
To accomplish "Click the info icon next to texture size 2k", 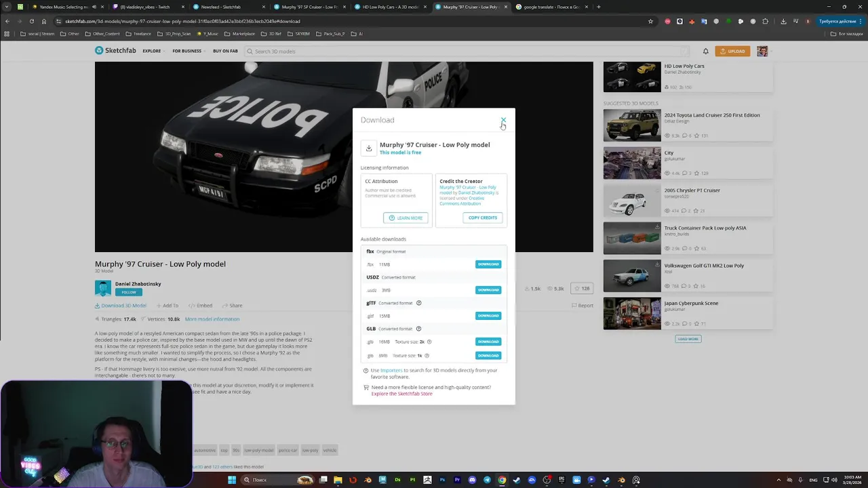I will tap(429, 342).
